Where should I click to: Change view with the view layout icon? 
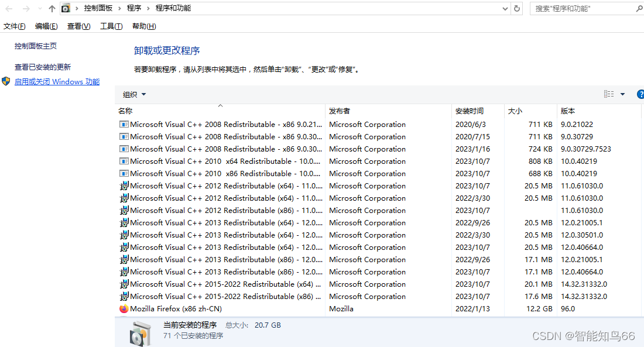pyautogui.click(x=609, y=94)
